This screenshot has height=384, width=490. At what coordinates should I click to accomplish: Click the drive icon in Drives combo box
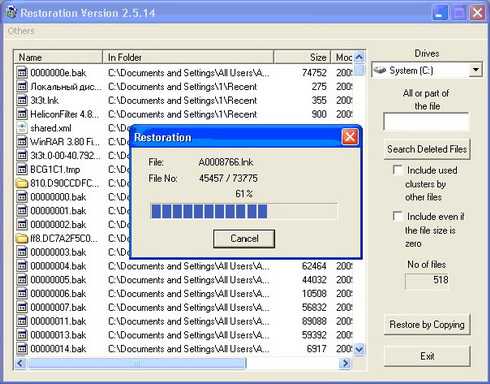click(380, 70)
